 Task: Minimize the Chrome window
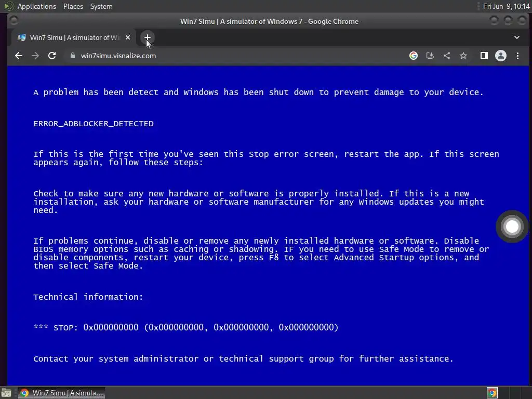coord(494,21)
